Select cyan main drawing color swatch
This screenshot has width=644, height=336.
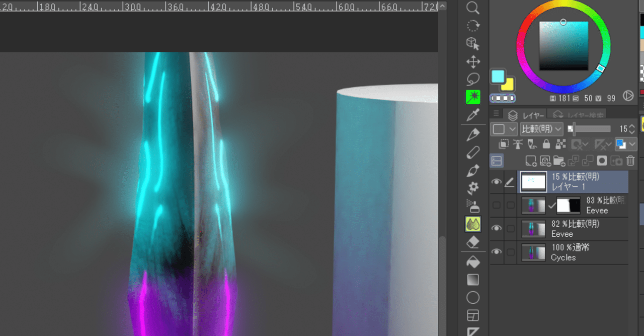point(498,77)
